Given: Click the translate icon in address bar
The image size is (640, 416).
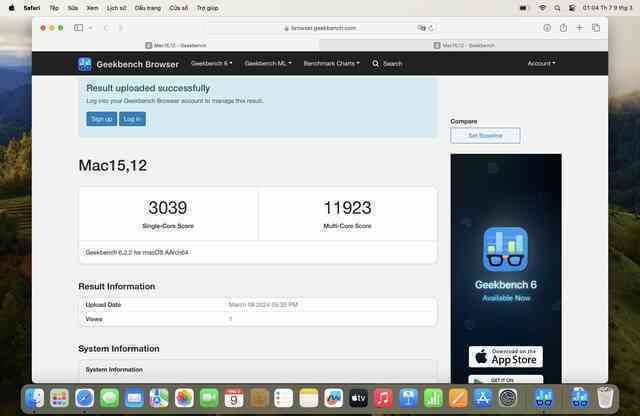Looking at the screenshot, I should pyautogui.click(x=421, y=28).
